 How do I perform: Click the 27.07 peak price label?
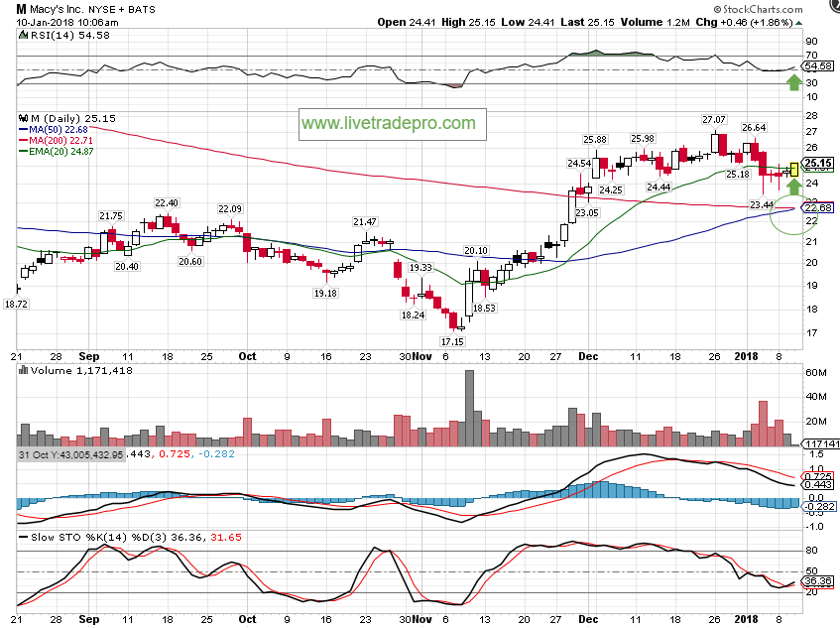pyautogui.click(x=714, y=120)
